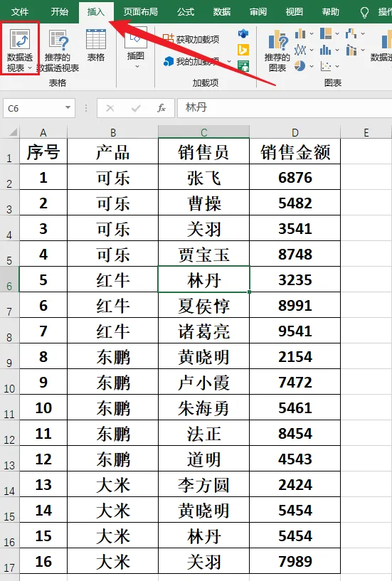392x581 pixels.
Task: Select column B header
Action: click(x=112, y=132)
